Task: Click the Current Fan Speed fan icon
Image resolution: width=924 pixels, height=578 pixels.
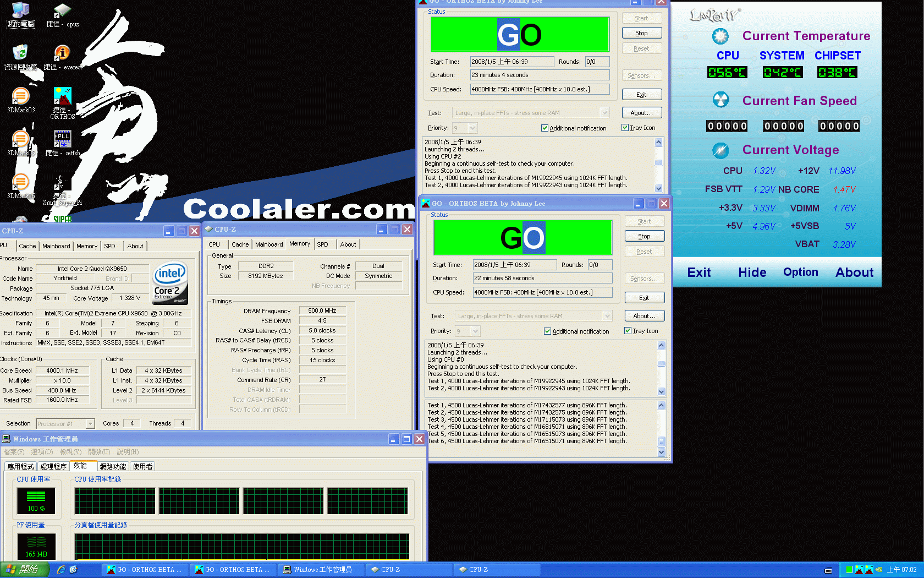Action: pos(721,100)
